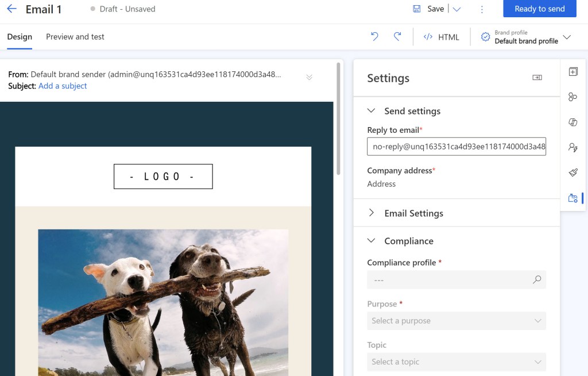Search for a Compliance profile with the magnifier
The width and height of the screenshot is (588, 376).
(537, 279)
